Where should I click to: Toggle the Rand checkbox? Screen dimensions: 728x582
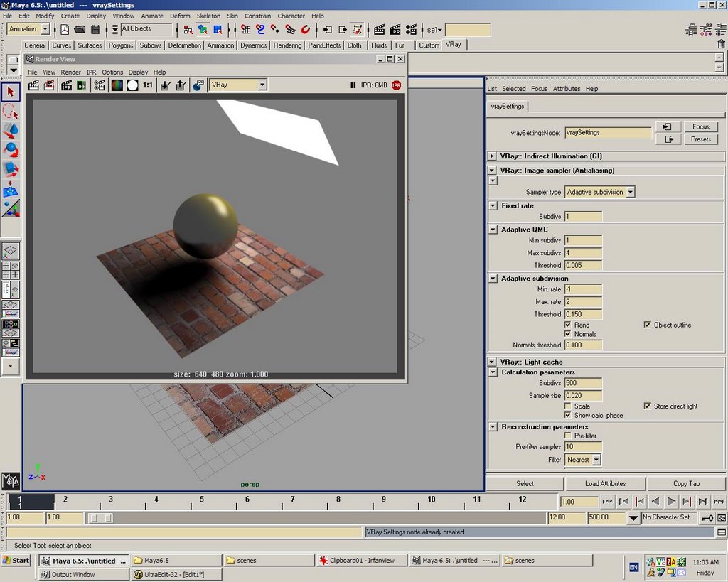(x=567, y=325)
